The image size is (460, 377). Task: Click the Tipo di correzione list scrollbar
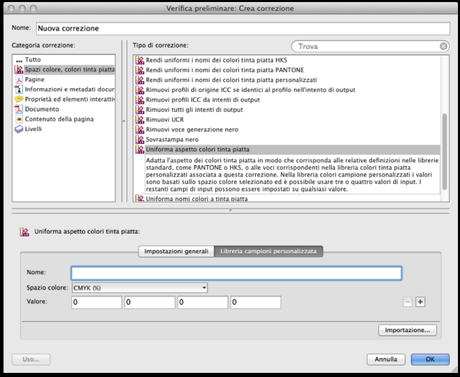444,152
